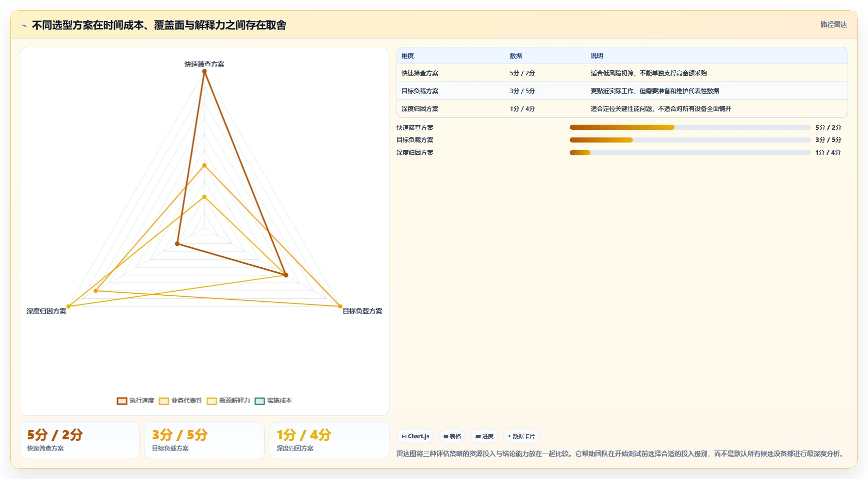Click the square icon in the 表格 chip
868x479 pixels.
(x=446, y=437)
